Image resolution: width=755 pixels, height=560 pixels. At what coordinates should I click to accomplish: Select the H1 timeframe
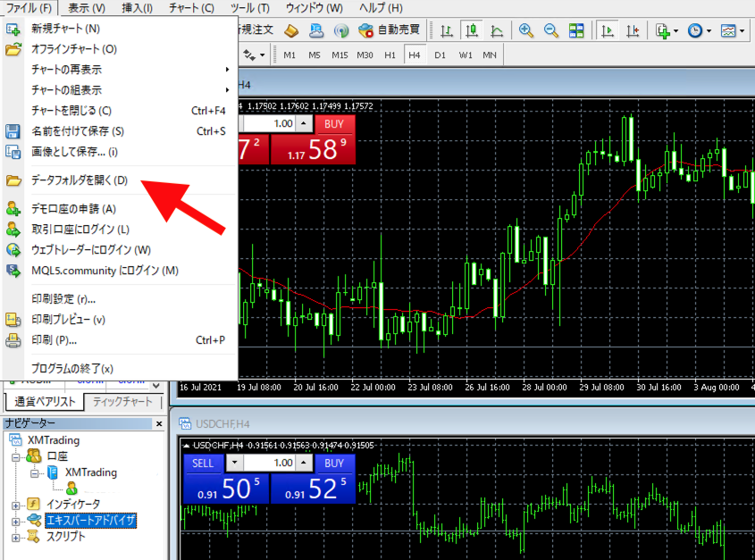point(390,55)
